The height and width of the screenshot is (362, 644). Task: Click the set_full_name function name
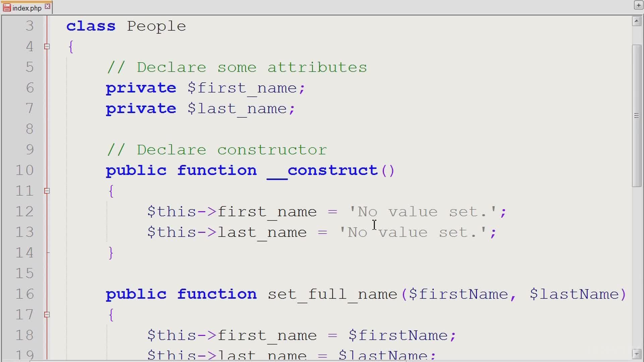click(x=332, y=294)
